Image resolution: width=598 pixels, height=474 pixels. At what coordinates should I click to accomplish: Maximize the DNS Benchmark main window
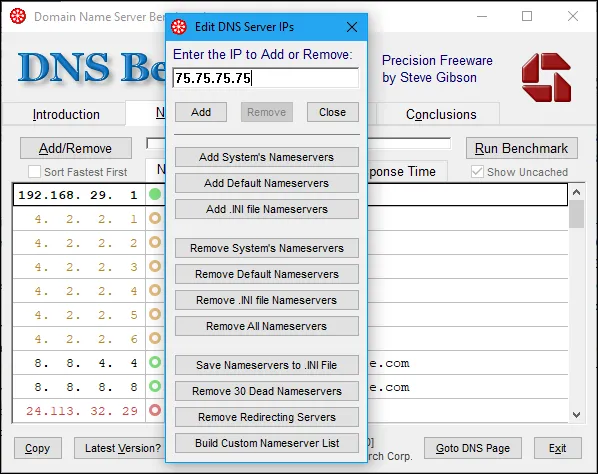point(527,16)
